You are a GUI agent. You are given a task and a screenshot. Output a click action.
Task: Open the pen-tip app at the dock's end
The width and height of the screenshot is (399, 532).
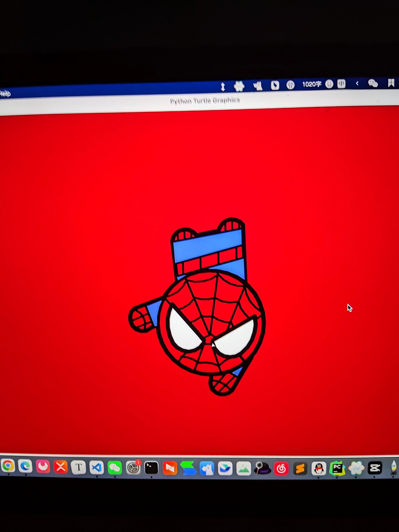coord(394,467)
